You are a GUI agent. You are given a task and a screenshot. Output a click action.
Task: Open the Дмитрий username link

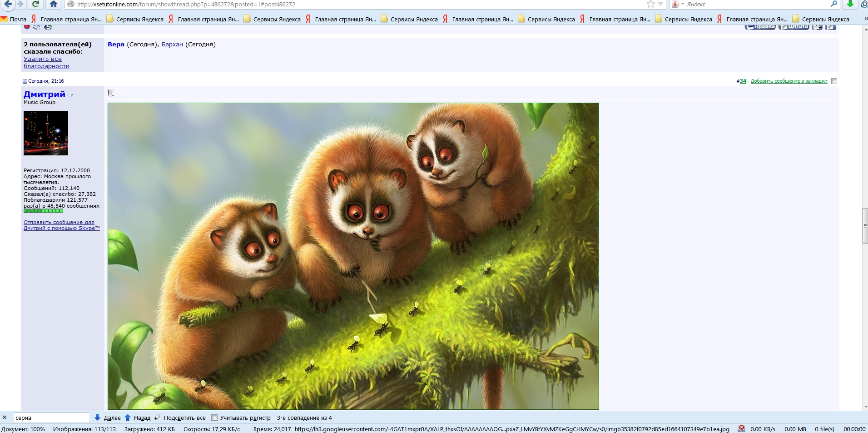[45, 94]
